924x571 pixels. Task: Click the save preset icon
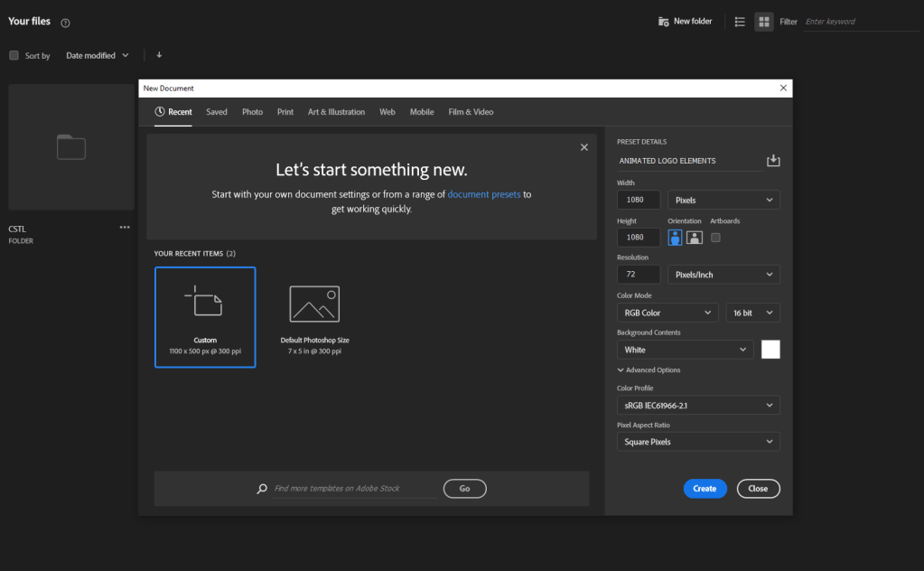tap(772, 161)
